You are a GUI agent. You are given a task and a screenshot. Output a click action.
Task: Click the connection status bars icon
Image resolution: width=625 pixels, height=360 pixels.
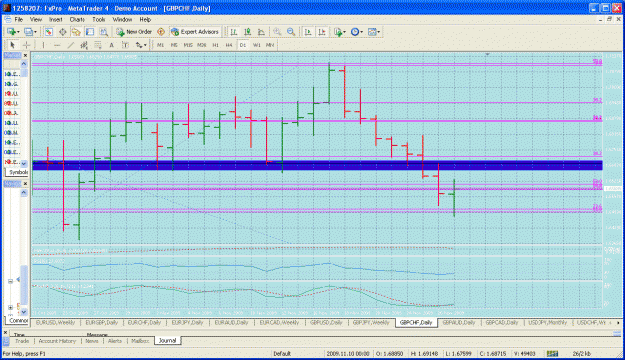pos(552,354)
